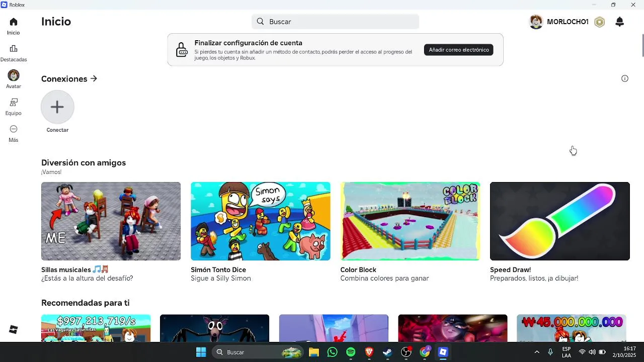Open Robux balance hexagon icon
The image size is (644, 362).
point(599,22)
